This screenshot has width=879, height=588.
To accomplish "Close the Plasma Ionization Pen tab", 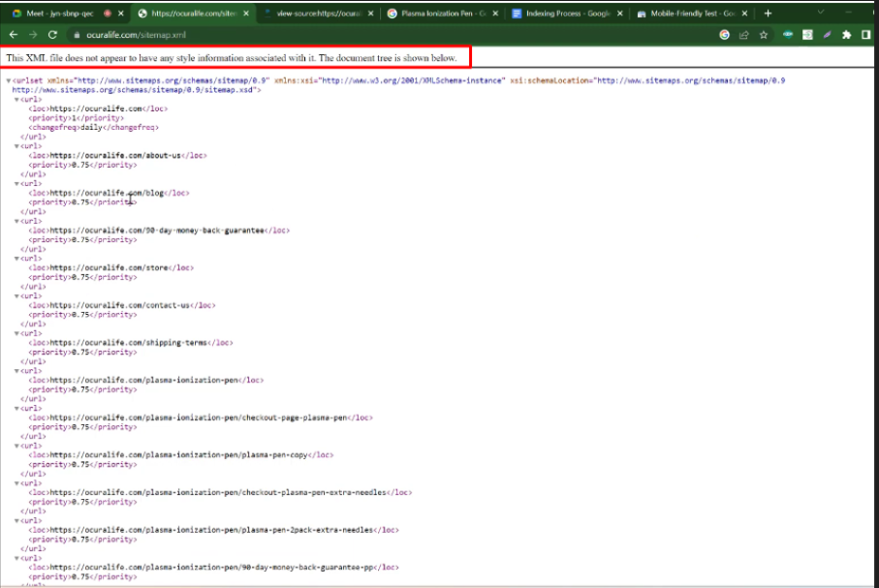I will point(495,13).
